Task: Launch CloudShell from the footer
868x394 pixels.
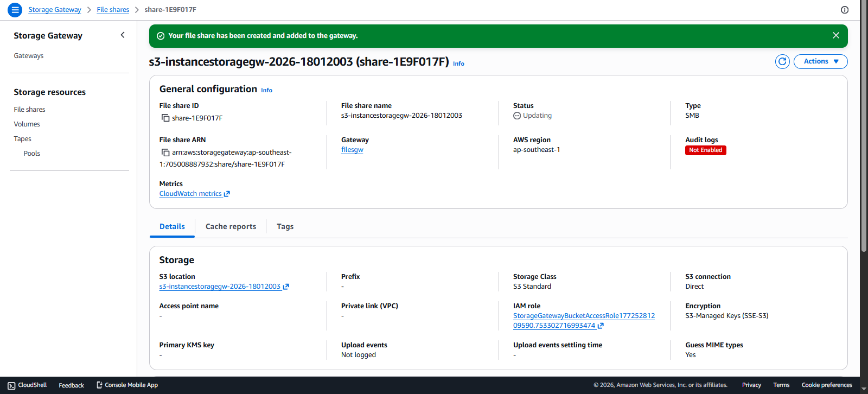Action: click(27, 385)
